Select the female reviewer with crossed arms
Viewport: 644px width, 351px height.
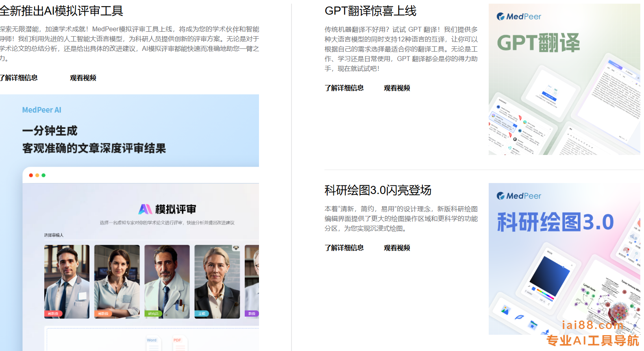coord(117,281)
